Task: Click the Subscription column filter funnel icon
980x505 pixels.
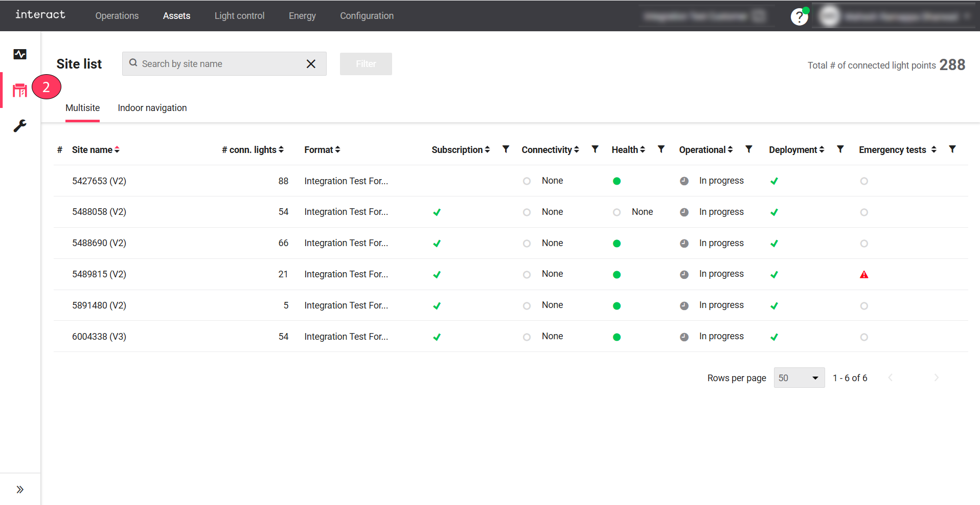Action: tap(506, 149)
